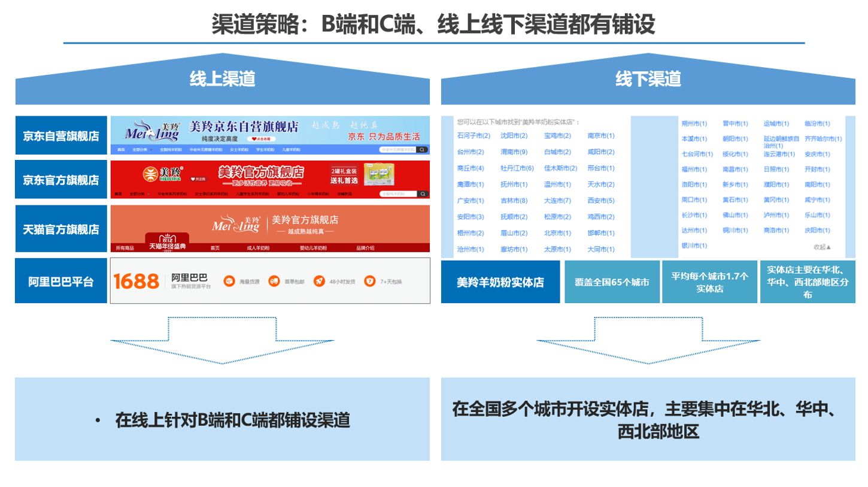Click the search magnifier in the red JD official store banner
This screenshot has height=487, width=868.
[423, 194]
